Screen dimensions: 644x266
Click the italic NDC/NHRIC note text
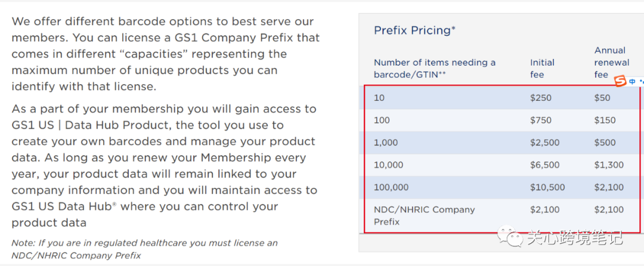click(x=144, y=249)
